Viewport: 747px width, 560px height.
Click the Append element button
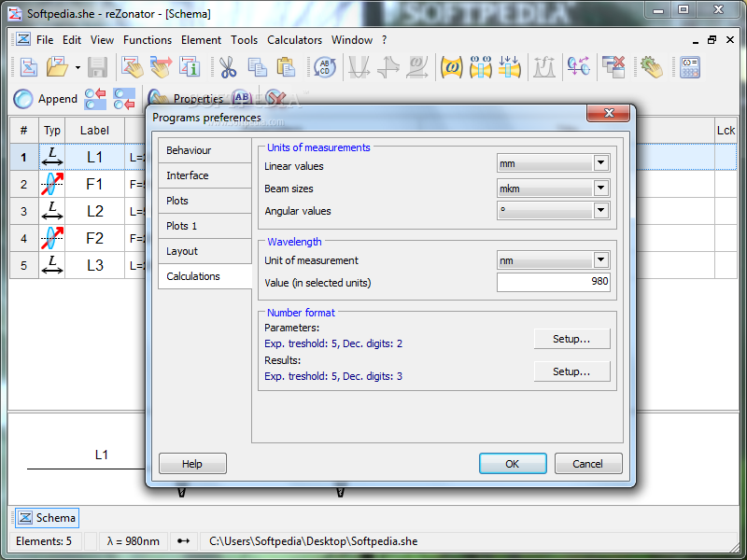tap(45, 99)
